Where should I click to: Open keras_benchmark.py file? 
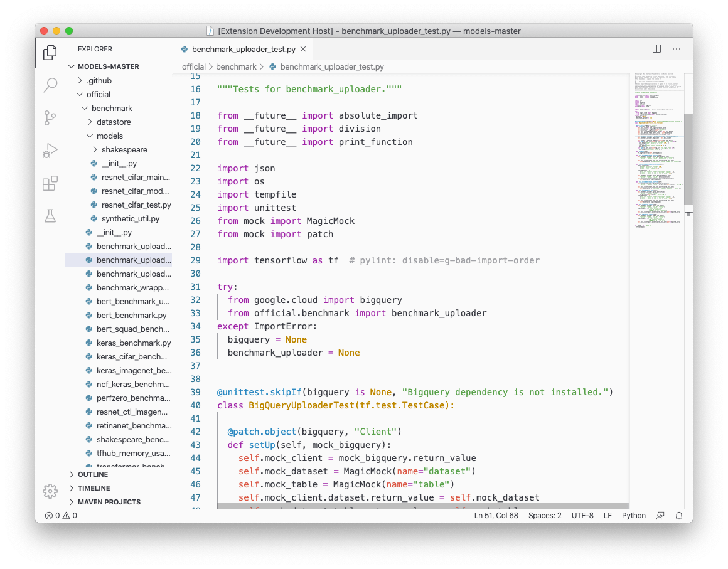point(119,343)
